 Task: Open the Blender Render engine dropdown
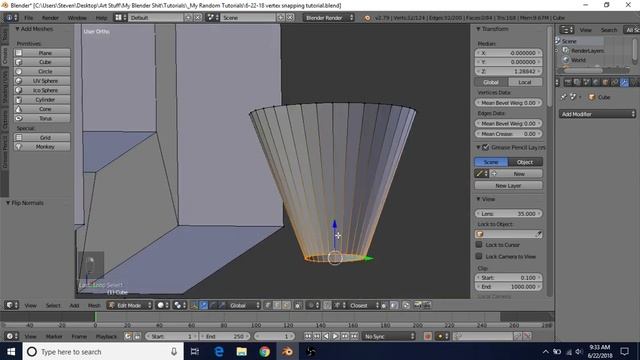329,18
